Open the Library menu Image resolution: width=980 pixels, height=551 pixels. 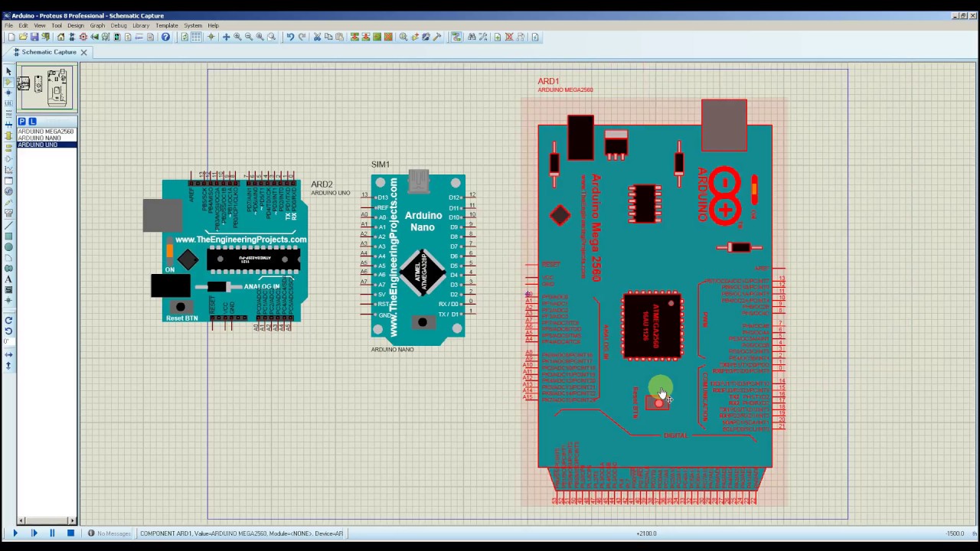coord(141,25)
